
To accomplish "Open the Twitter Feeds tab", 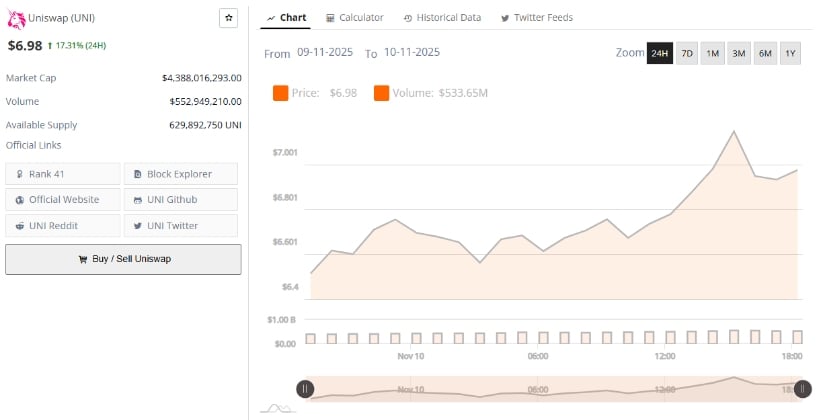I will click(x=536, y=18).
